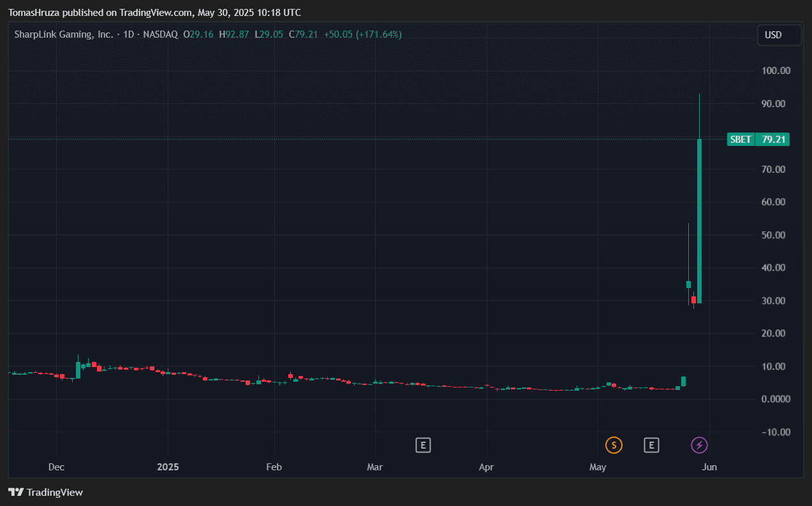
Task: Click the orange S marker in May
Action: [614, 445]
